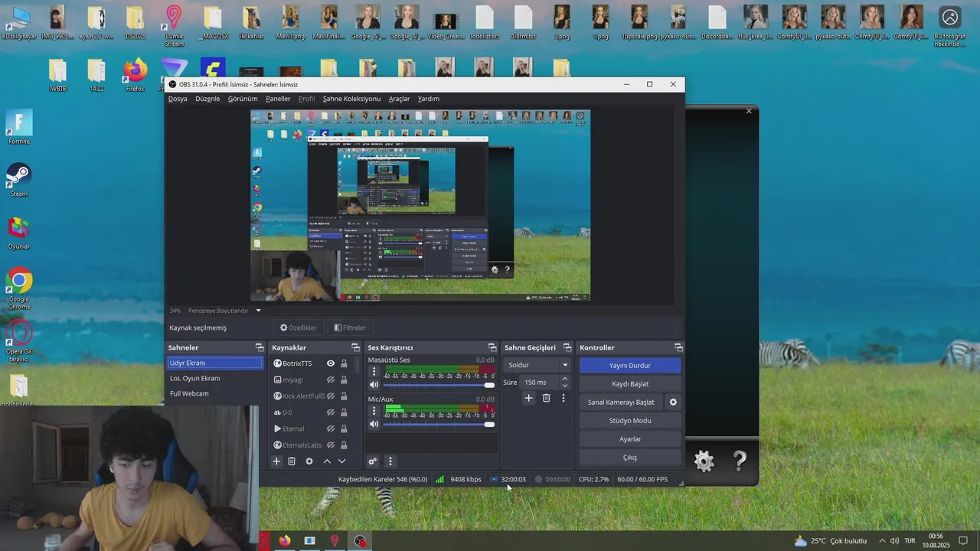Move source up with the up arrow

(327, 461)
